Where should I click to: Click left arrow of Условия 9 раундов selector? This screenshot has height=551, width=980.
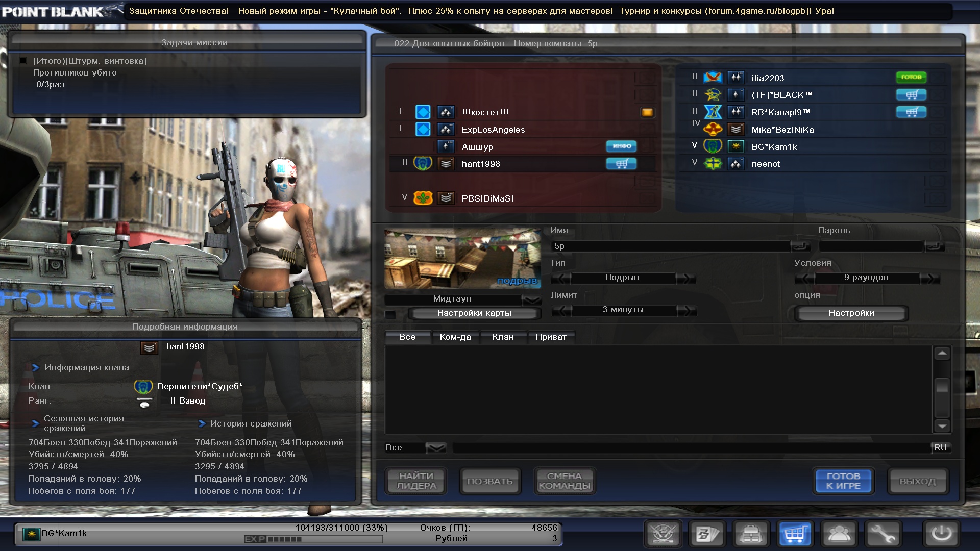click(804, 278)
